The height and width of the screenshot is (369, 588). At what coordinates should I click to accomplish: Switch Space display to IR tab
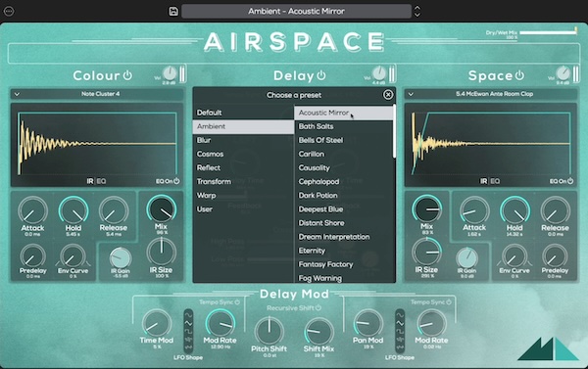[484, 181]
